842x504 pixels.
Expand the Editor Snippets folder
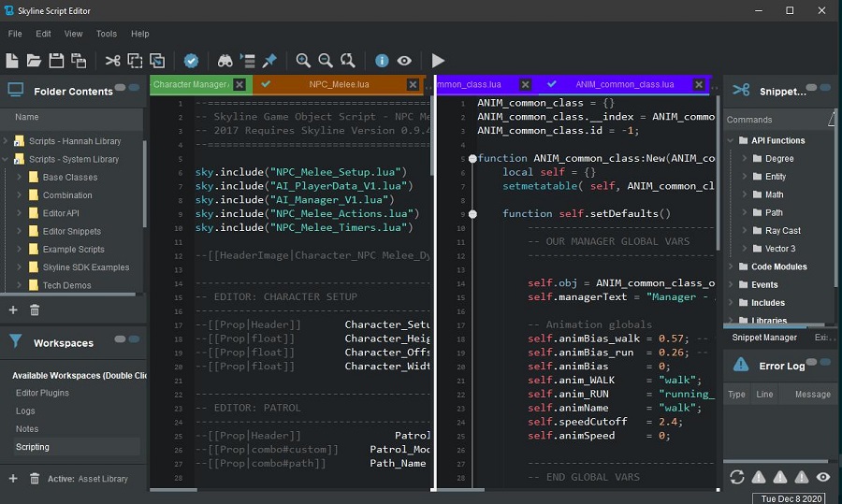coord(20,231)
